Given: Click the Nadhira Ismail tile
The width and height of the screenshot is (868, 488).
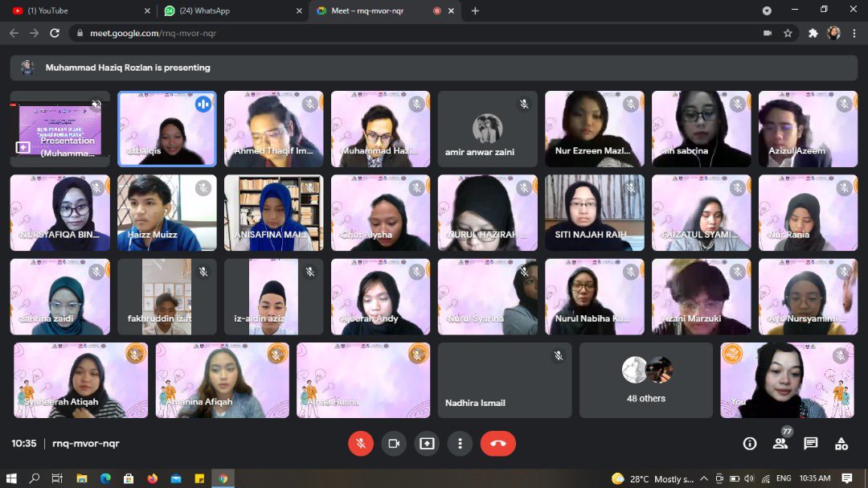Looking at the screenshot, I should (505, 380).
